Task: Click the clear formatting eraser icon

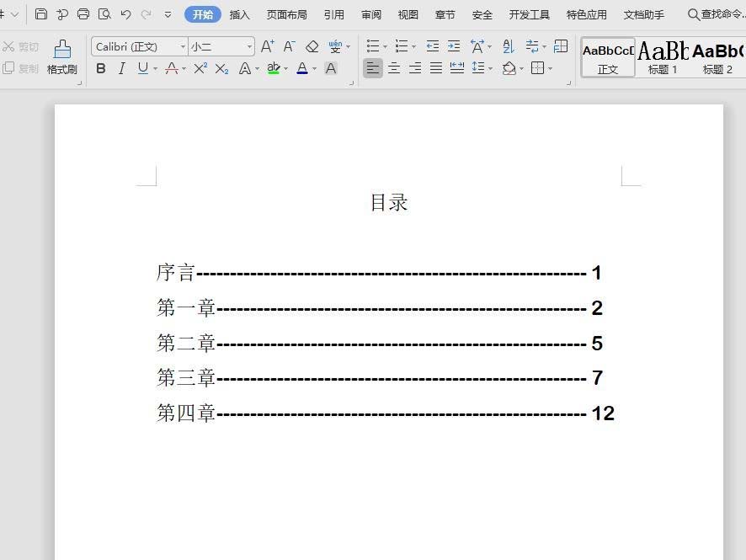Action: point(312,46)
